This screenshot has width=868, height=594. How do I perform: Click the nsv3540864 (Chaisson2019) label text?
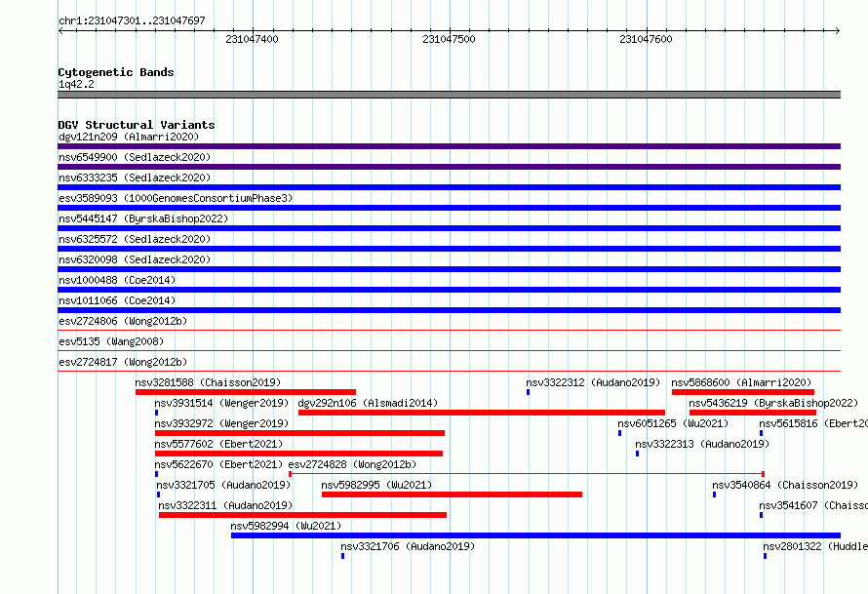point(785,485)
